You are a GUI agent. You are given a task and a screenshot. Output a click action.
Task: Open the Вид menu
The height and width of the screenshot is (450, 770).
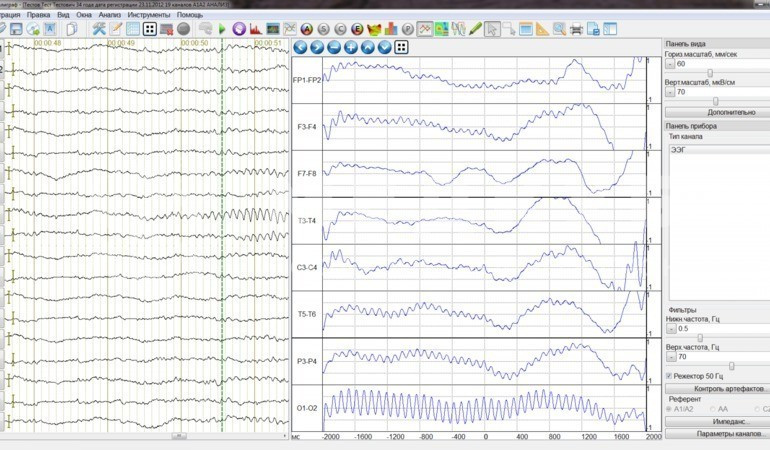coord(63,15)
